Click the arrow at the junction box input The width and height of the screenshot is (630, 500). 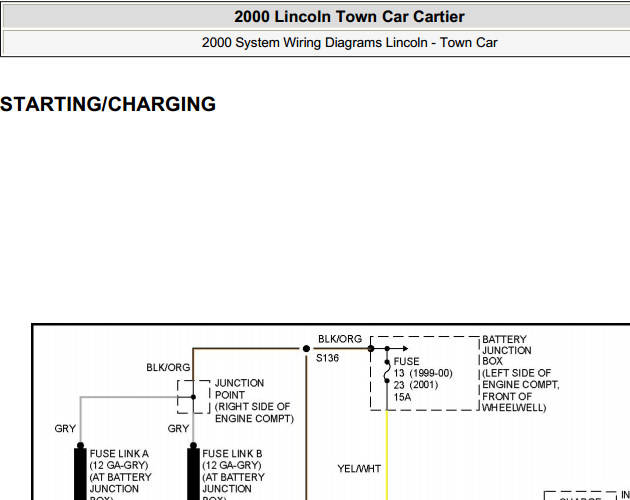coord(405,348)
